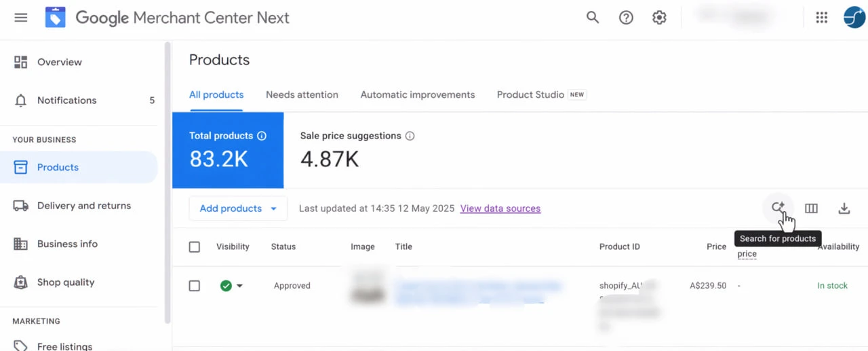Image resolution: width=868 pixels, height=351 pixels.
Task: Click the search magnifier in header
Action: point(593,18)
